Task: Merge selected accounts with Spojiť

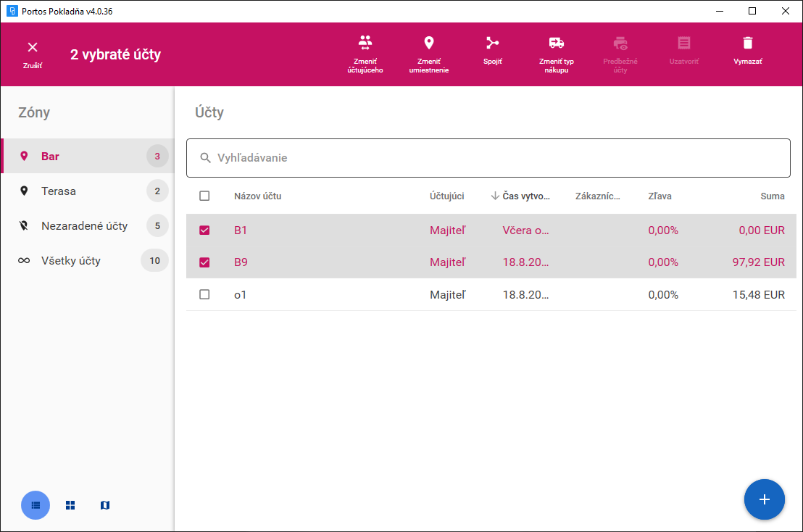Action: 493,43
